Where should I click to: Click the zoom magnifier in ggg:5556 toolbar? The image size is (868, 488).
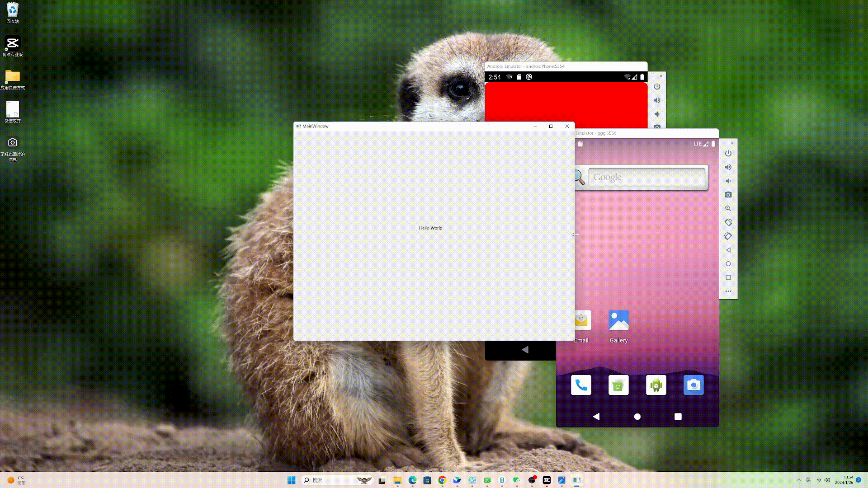pos(728,209)
